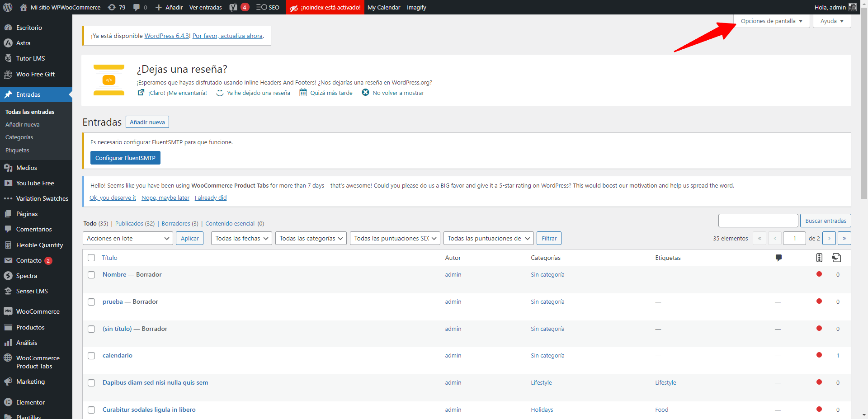Click the admin avatar next to Hola, admin
868x419 pixels.
[852, 7]
